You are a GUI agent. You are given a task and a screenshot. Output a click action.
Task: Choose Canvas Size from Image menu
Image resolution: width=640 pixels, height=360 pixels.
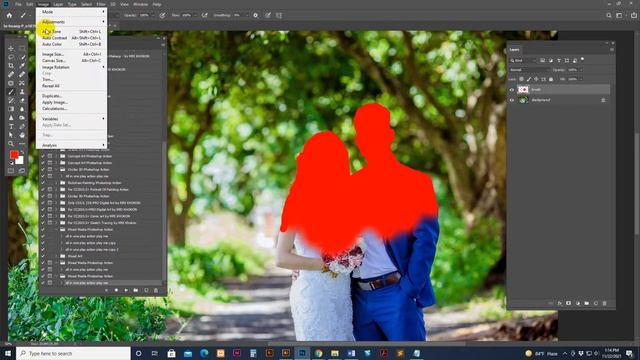[72, 60]
